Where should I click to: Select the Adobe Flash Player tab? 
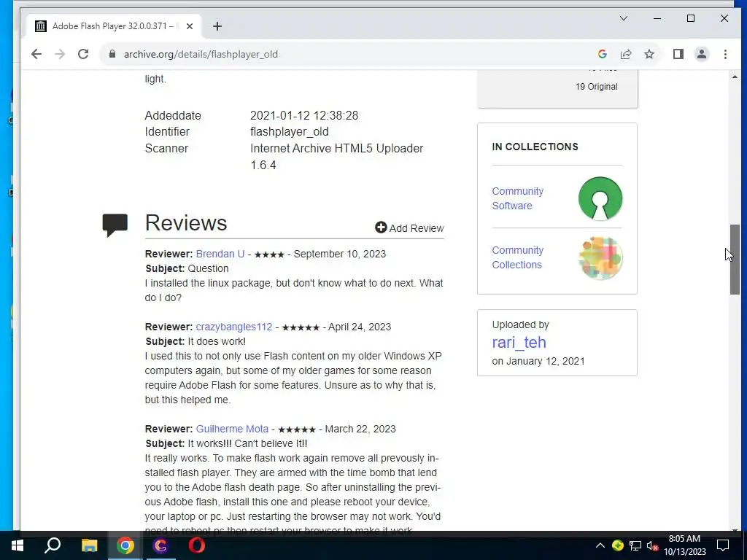pos(115,26)
